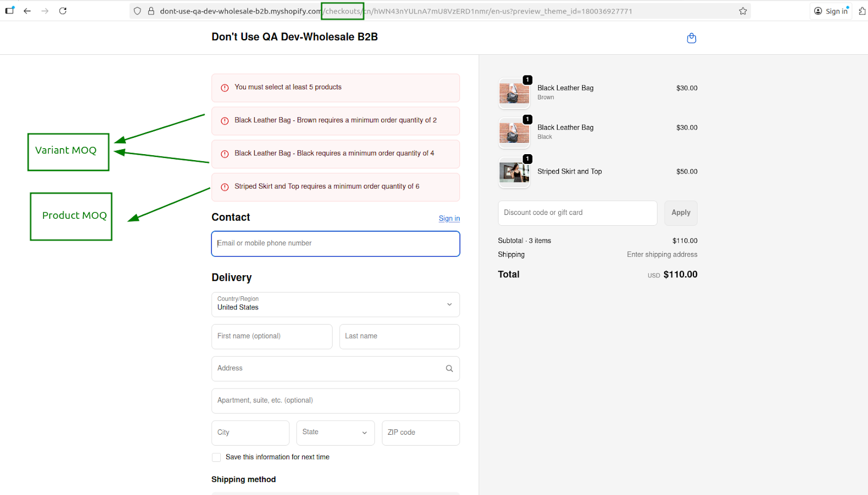Screen dimensions: 868x495
Task: Reload the current page
Action: pos(62,10)
